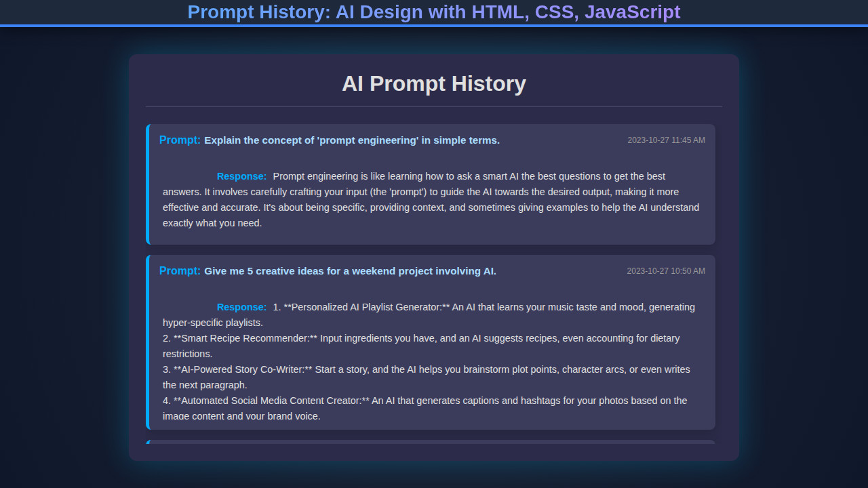The height and width of the screenshot is (488, 868).
Task: Click the blue accent border of first card
Action: [147, 184]
